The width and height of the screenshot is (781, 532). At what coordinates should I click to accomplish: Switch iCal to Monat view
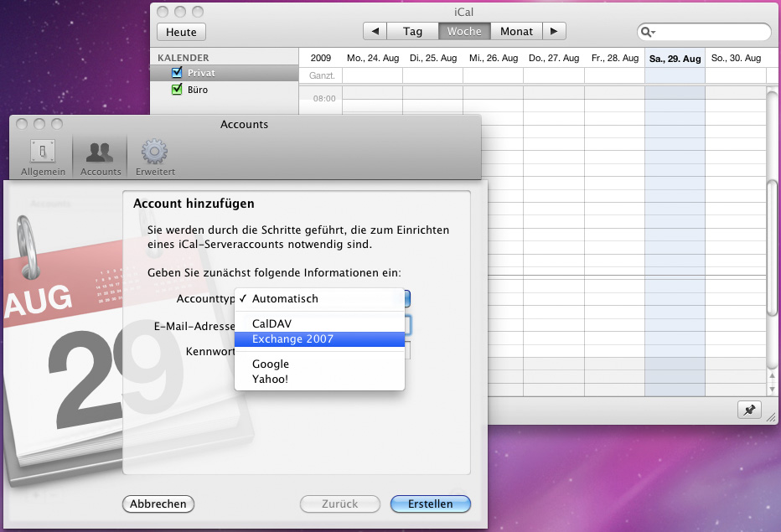[x=516, y=31]
